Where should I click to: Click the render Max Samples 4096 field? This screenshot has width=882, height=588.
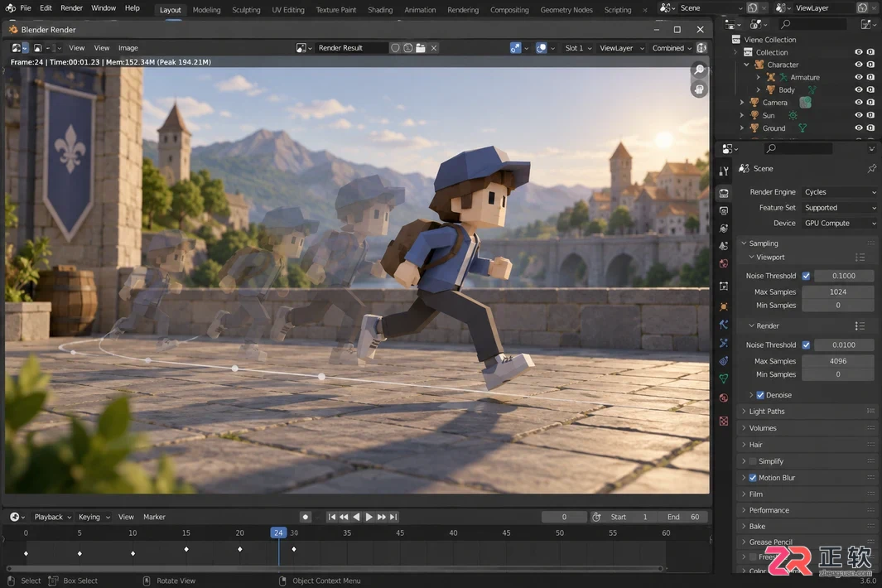838,361
